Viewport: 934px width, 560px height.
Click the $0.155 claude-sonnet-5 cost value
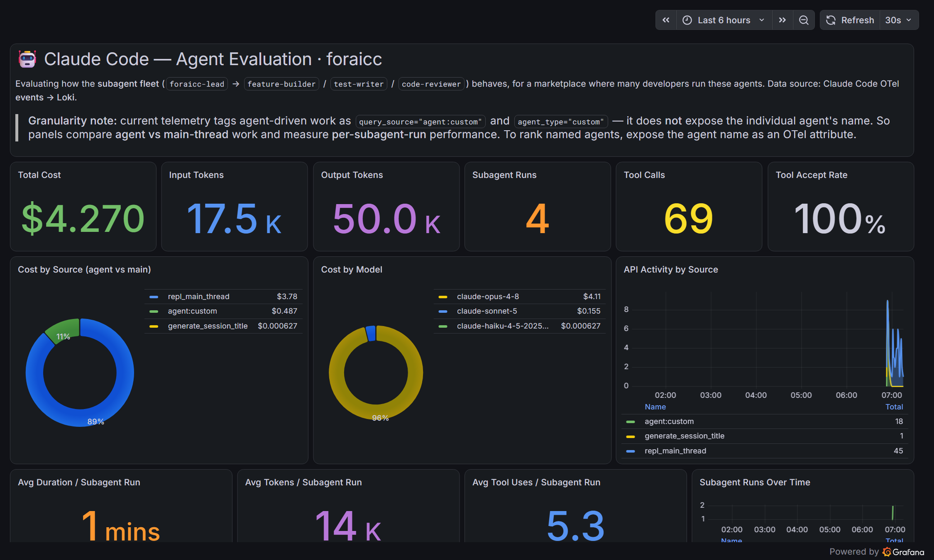[x=589, y=311]
